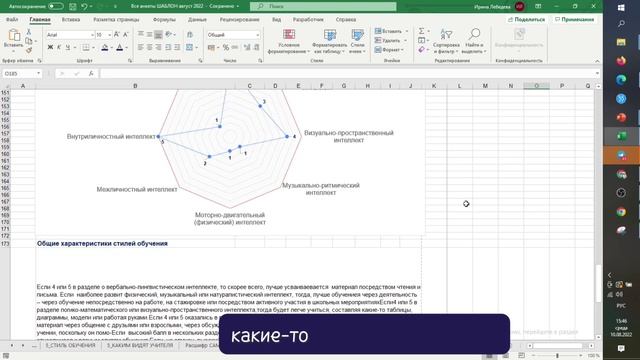
Task: Open Sort and Filter (Сортировка и фильтр) menu
Action: (x=446, y=41)
